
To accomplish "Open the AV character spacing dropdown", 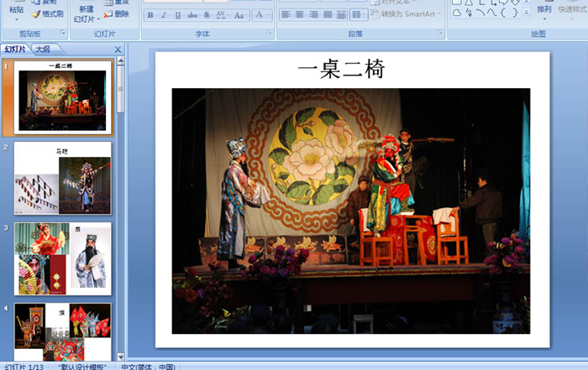I will tap(222, 15).
